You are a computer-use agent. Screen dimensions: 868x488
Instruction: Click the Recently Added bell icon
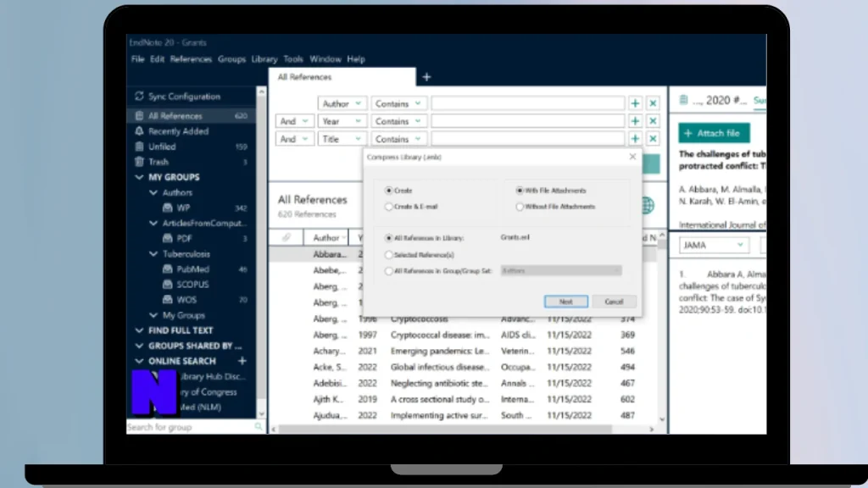point(139,131)
